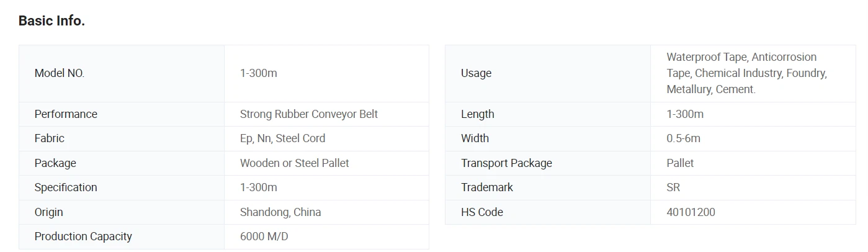Select the Shandong, China value

(x=280, y=212)
